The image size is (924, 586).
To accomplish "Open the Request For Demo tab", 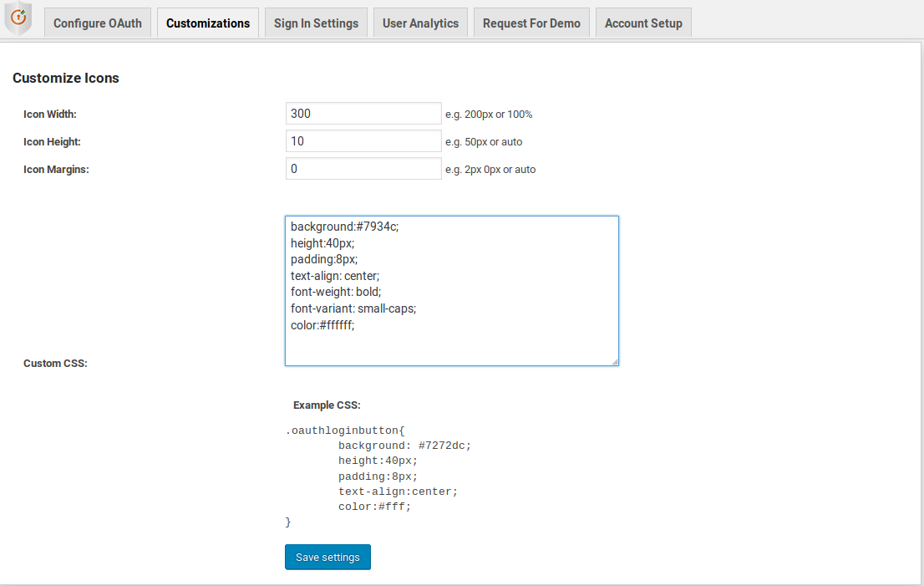I will [531, 23].
